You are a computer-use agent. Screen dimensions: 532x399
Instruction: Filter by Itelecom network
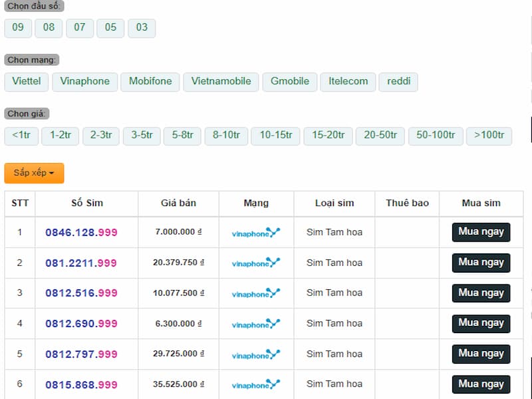point(348,81)
